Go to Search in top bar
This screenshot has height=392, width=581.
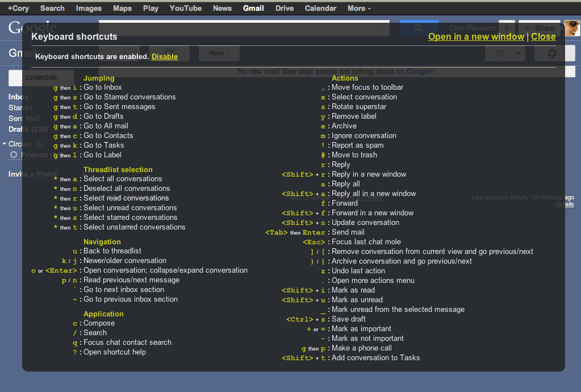click(52, 8)
